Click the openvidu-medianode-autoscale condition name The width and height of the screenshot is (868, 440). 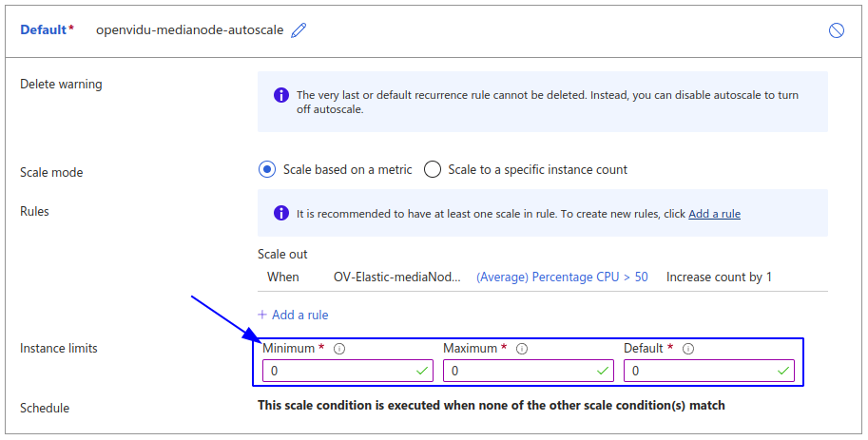(189, 30)
